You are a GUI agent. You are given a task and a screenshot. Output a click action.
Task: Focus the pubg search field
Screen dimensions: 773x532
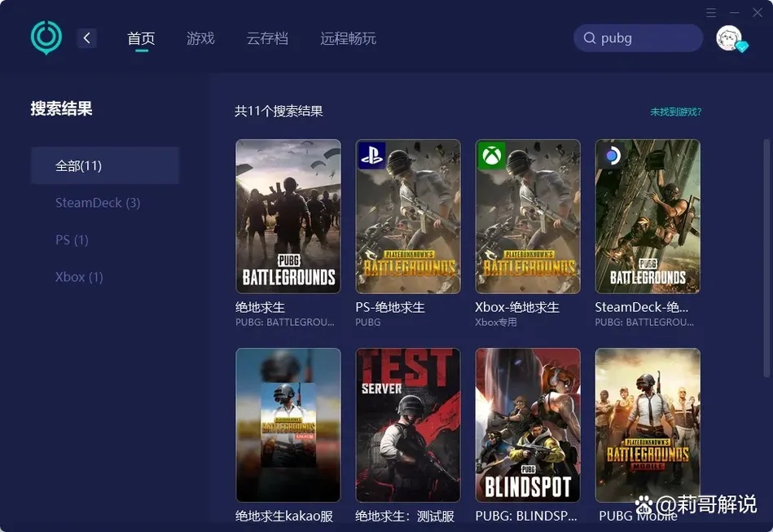638,38
